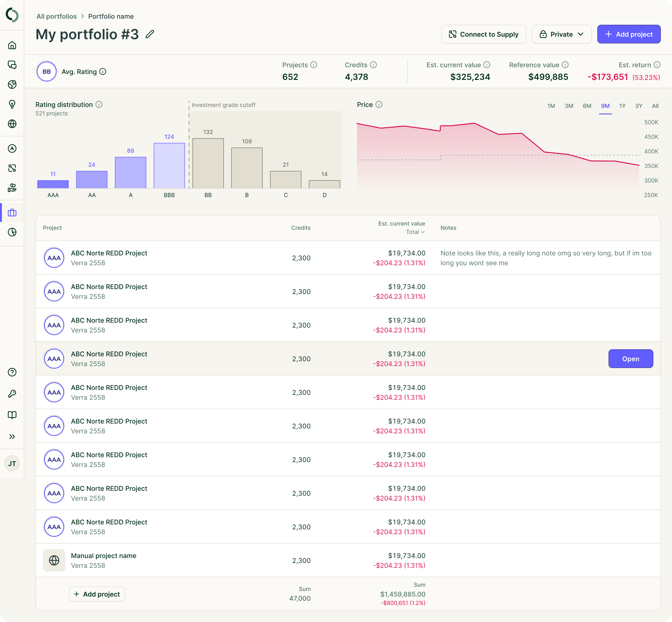Image resolution: width=672 pixels, height=622 pixels.
Task: Go to All portfolios breadcrumb link
Action: click(x=56, y=16)
